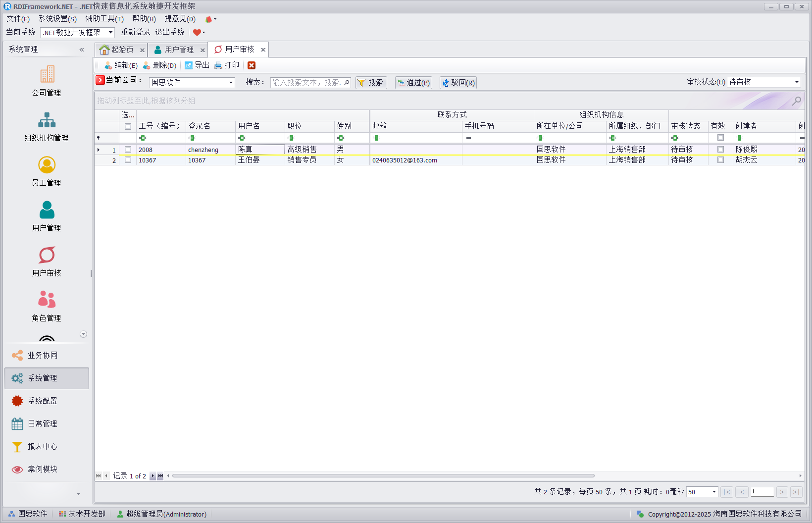Viewport: 812px width, 523px height.
Task: Switch to the 用户管理 tab
Action: coord(179,50)
